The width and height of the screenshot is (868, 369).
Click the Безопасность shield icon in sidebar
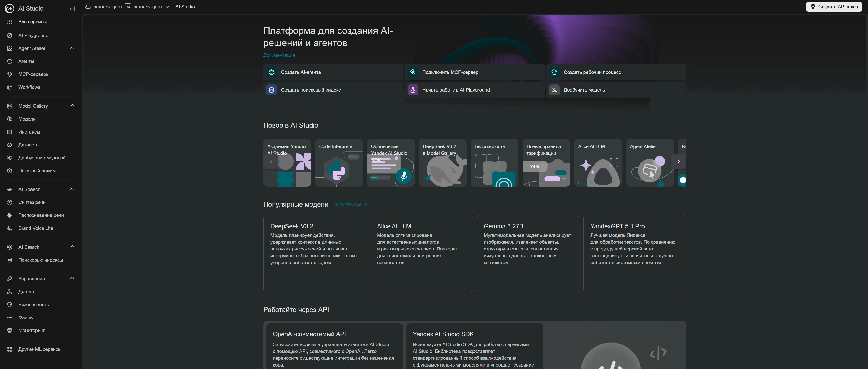(x=10, y=304)
